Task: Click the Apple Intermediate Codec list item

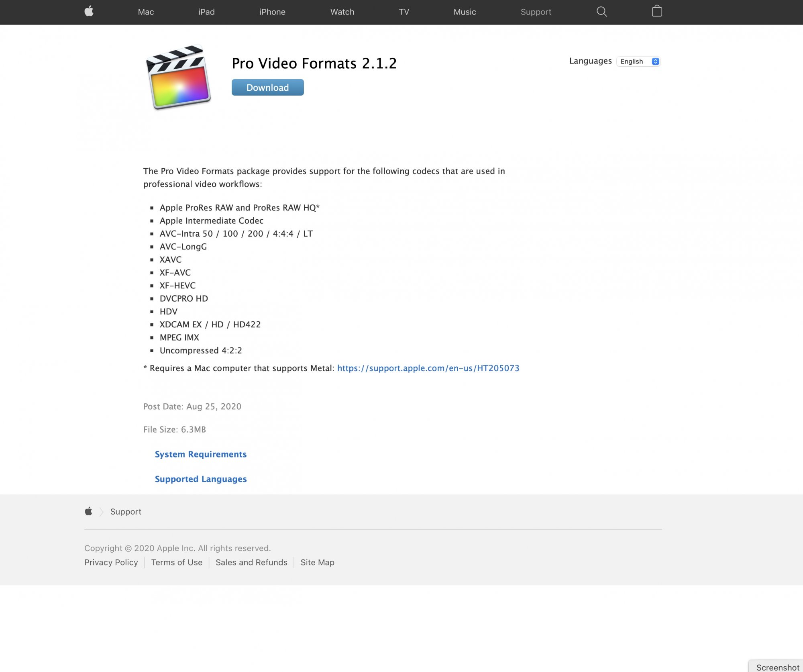Action: click(x=212, y=221)
